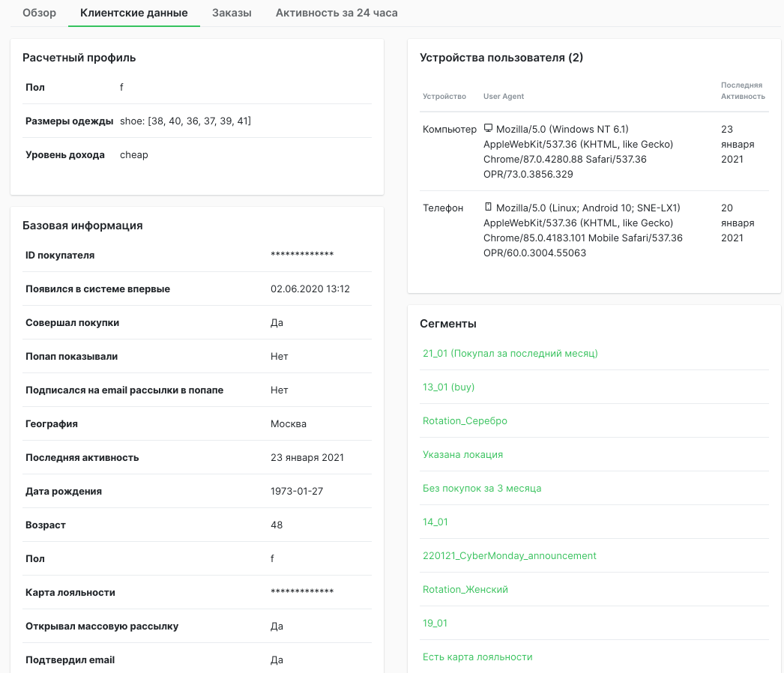Click the 19_01 segment link

[435, 623]
